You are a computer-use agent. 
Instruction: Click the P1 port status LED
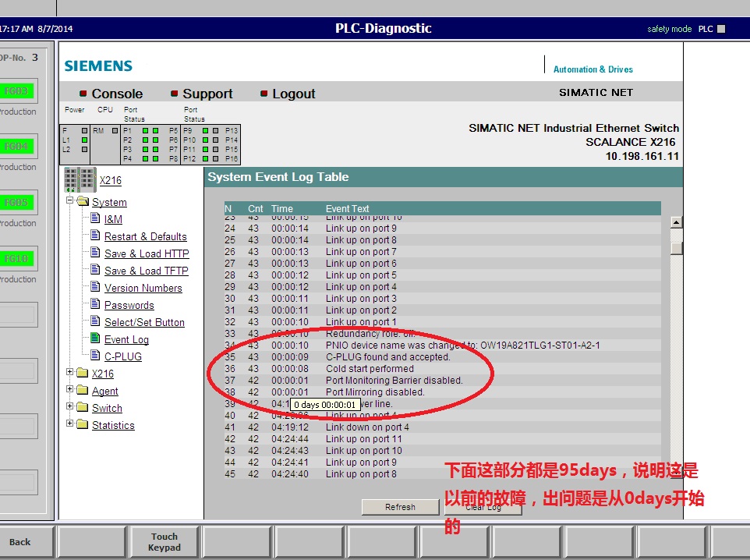[146, 130]
